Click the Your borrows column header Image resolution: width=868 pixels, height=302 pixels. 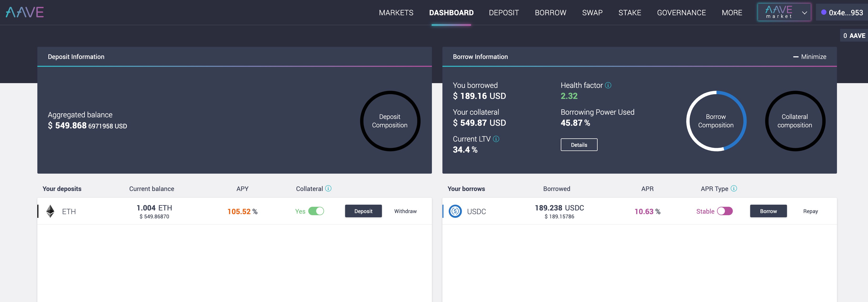[x=466, y=189]
